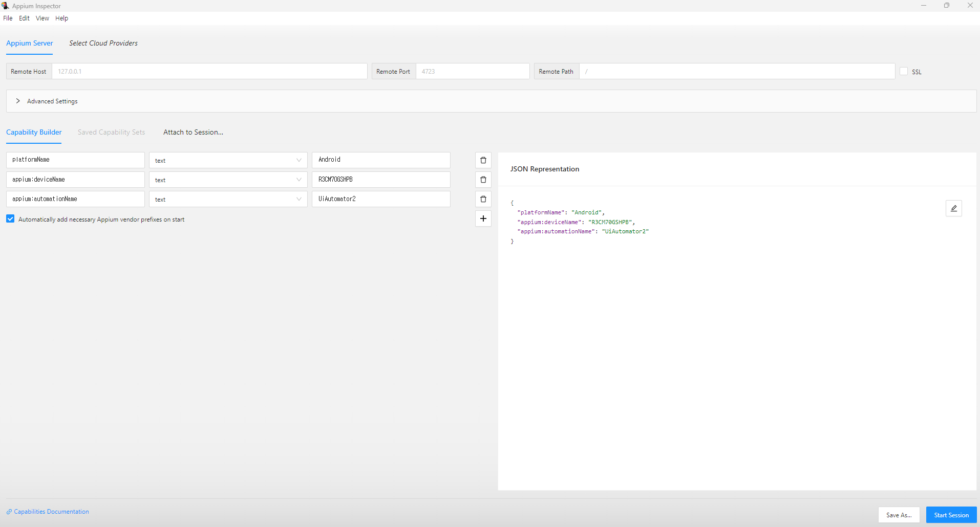Click the "appium:deviceName" JSON line
Image resolution: width=980 pixels, height=527 pixels.
pos(576,222)
